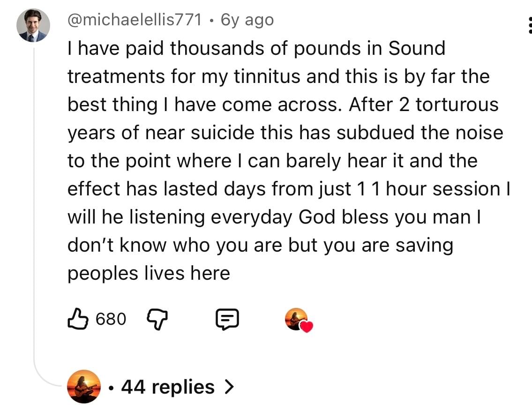Click the creator heart badge avatar
The image size is (532, 418).
(296, 319)
